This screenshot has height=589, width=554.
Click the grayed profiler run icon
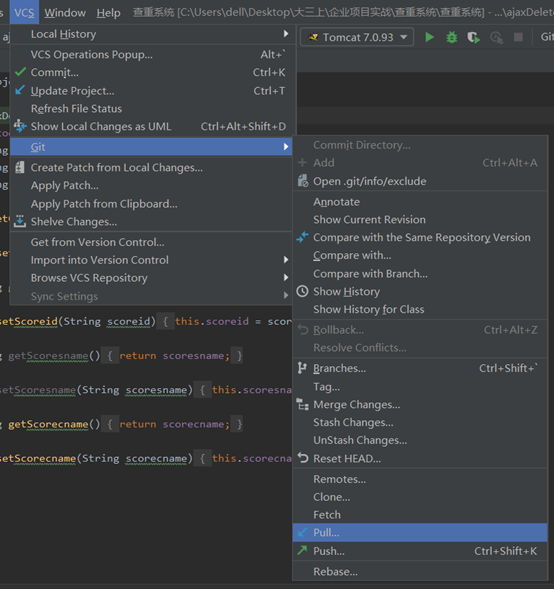[x=497, y=37]
